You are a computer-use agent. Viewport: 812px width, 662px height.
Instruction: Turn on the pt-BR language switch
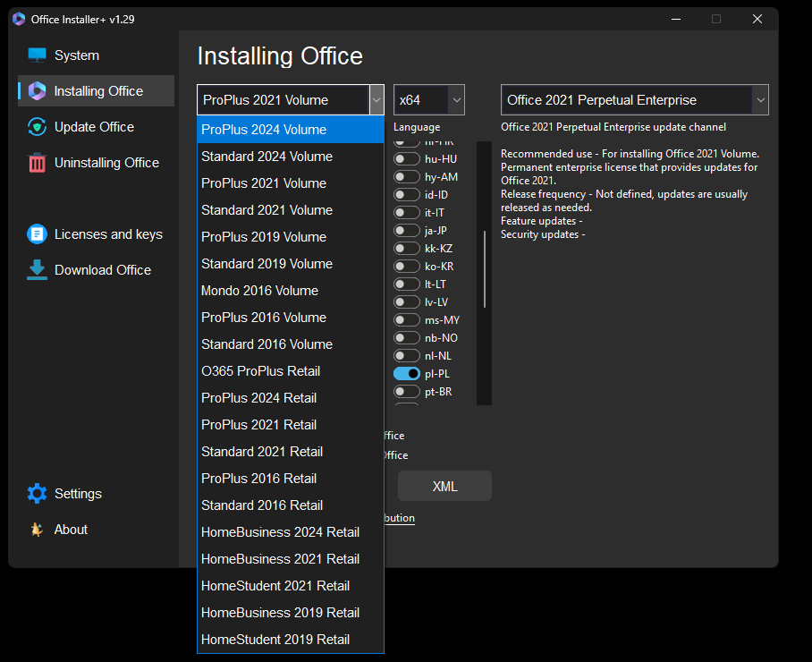tap(407, 392)
